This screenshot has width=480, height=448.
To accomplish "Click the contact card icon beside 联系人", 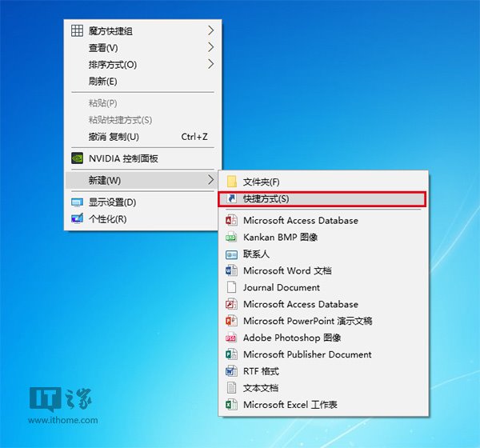I will click(231, 254).
